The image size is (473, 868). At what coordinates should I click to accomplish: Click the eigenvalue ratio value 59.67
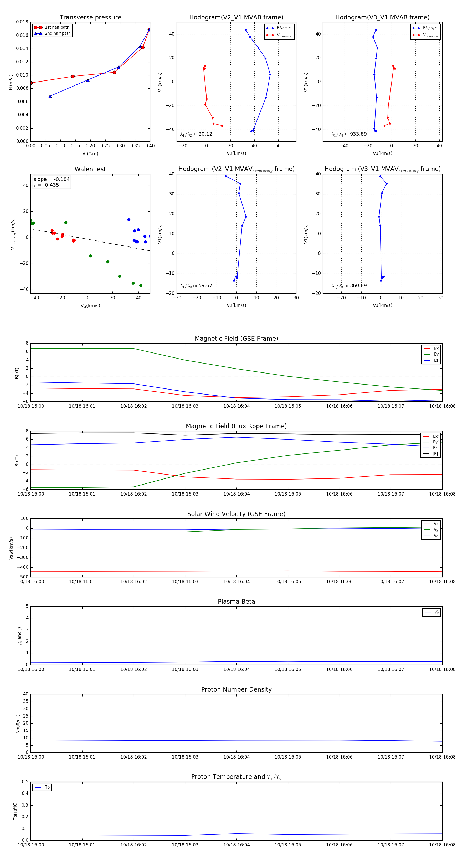point(205,286)
